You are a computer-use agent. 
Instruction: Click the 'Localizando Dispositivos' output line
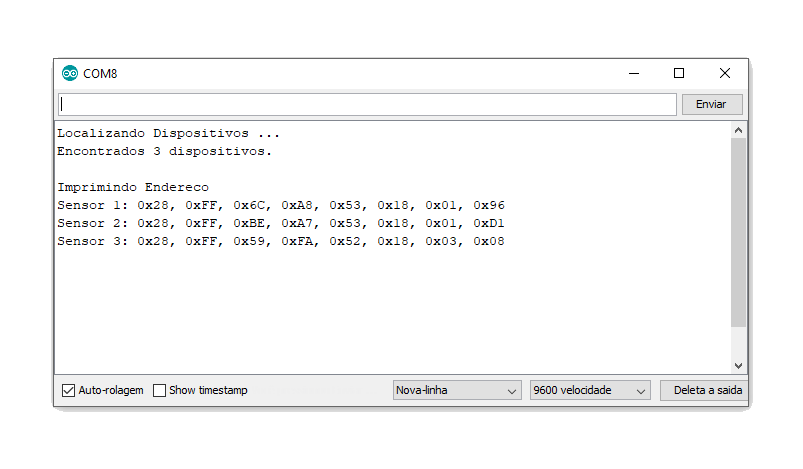coord(168,133)
